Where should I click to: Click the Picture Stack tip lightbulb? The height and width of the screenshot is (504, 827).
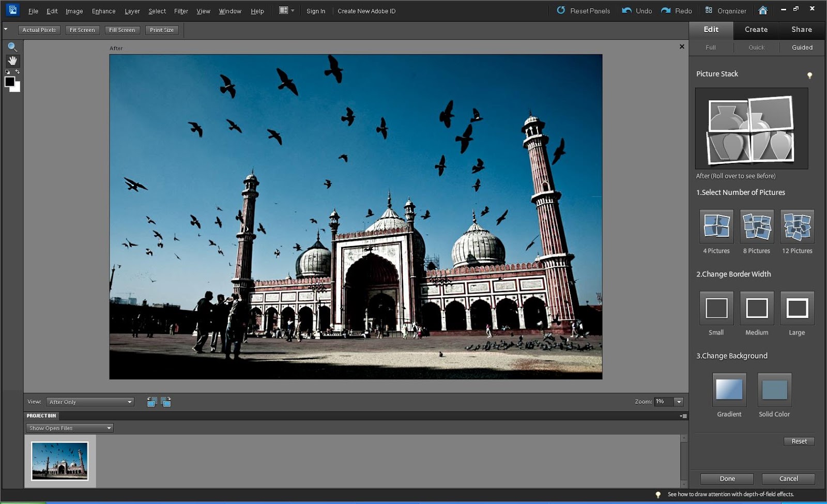tap(810, 74)
